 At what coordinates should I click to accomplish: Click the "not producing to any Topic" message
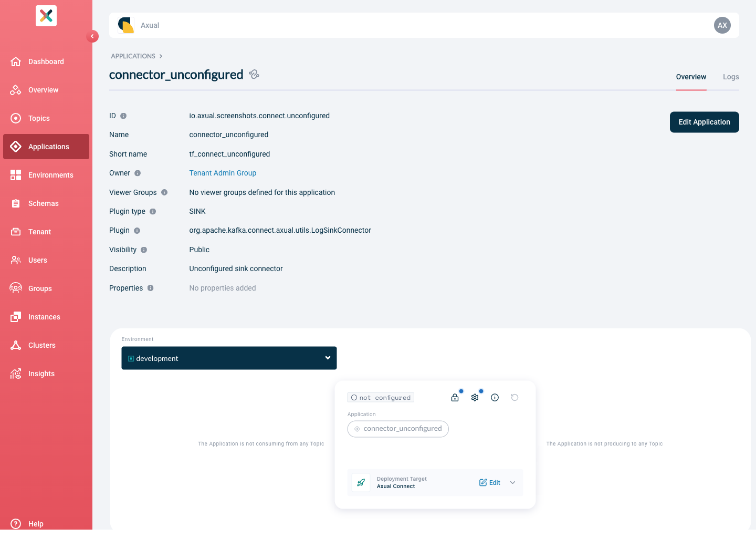[x=605, y=444]
